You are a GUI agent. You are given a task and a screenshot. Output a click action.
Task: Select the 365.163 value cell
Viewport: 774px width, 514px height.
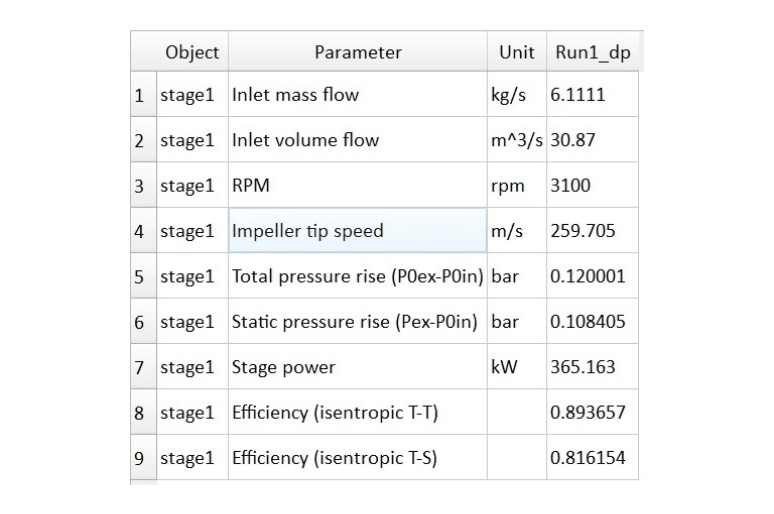592,367
